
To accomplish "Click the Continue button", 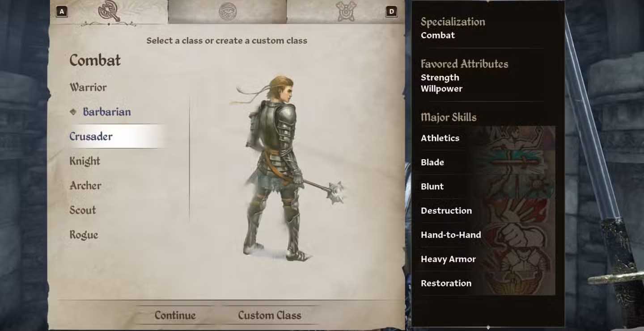I will click(175, 315).
